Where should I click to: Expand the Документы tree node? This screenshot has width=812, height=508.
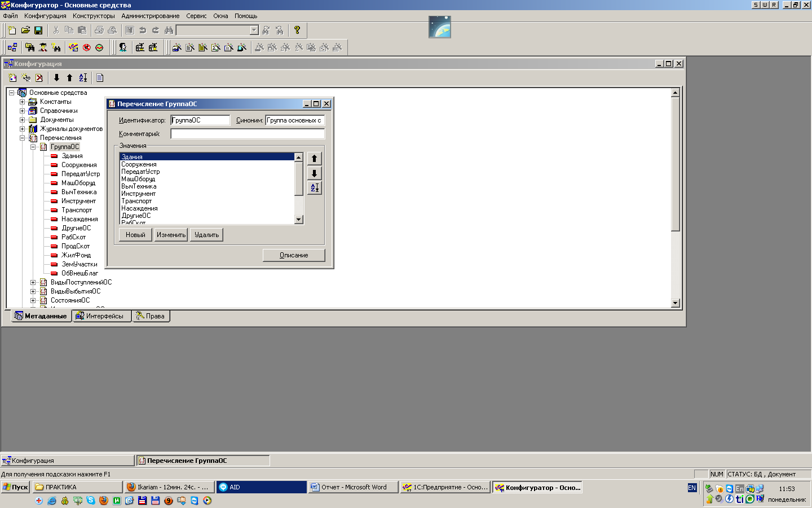coord(22,120)
